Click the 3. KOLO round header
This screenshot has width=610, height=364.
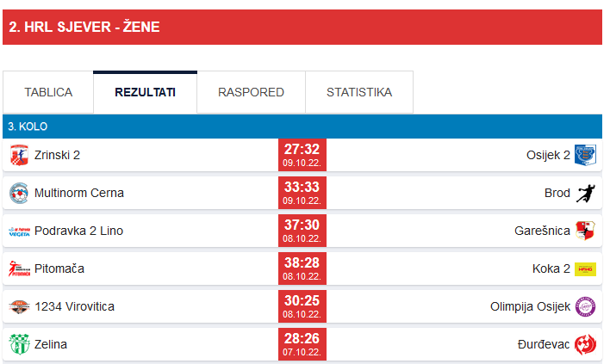click(x=28, y=126)
